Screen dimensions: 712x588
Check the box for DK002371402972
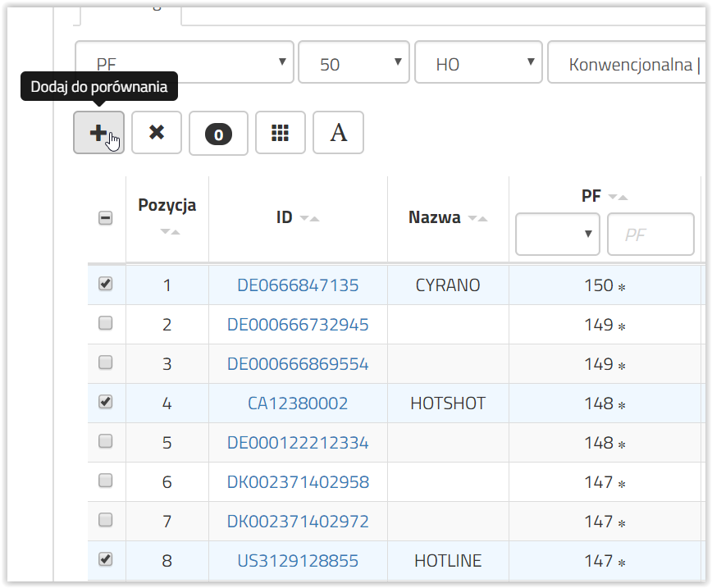[x=105, y=519]
